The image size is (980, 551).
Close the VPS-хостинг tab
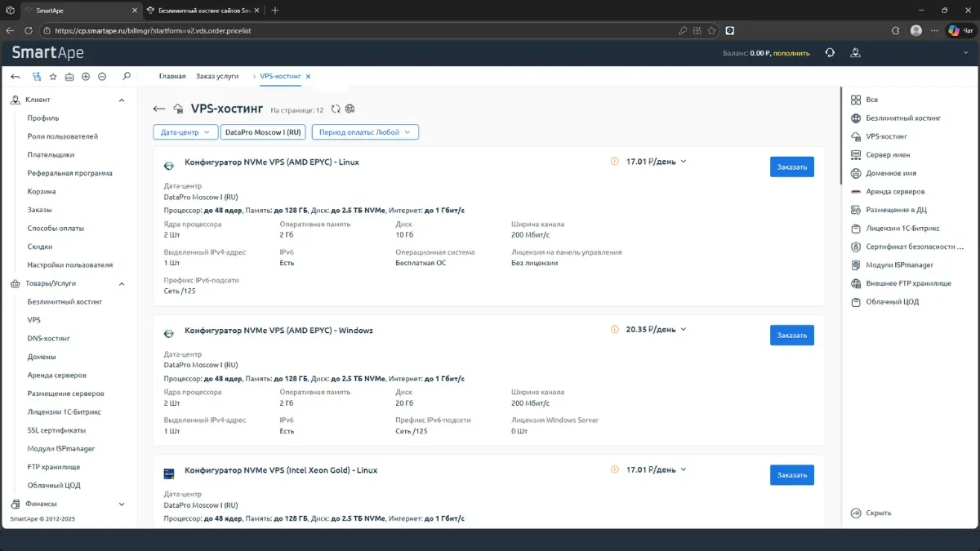coord(308,76)
